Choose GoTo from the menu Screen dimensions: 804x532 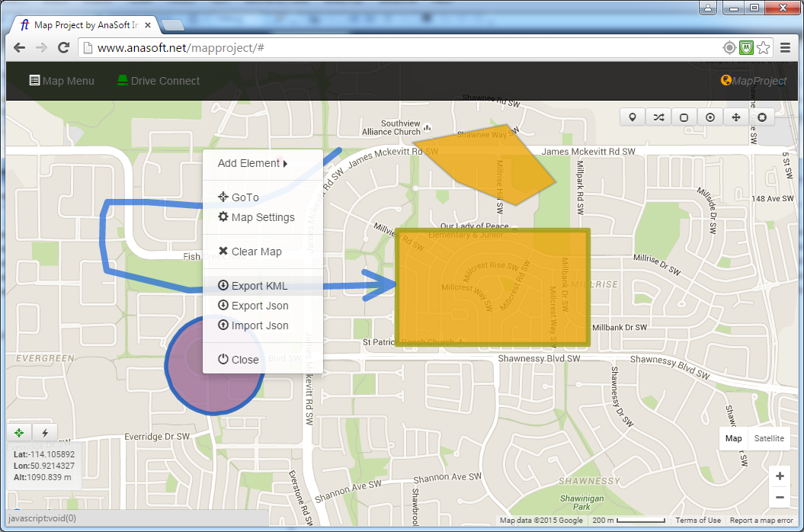(x=262, y=197)
